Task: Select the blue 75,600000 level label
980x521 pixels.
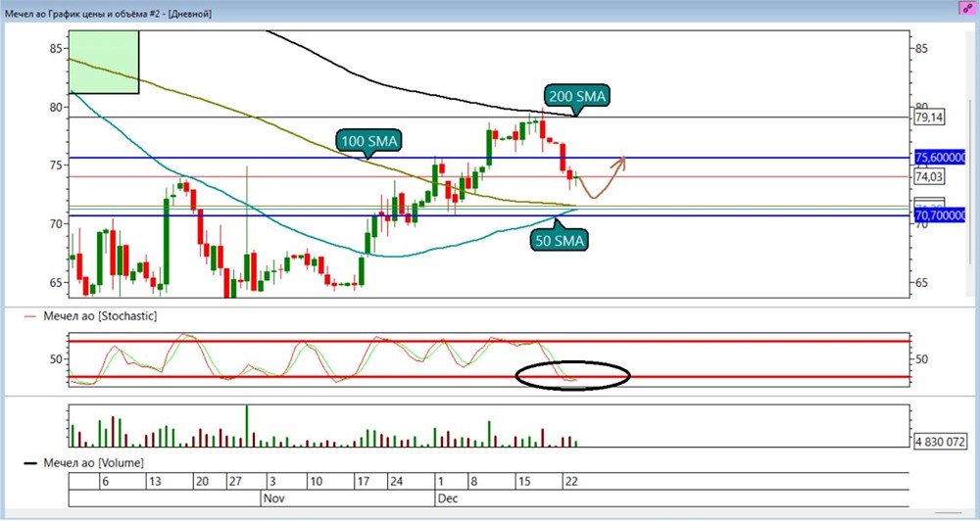Action: pyautogui.click(x=941, y=158)
